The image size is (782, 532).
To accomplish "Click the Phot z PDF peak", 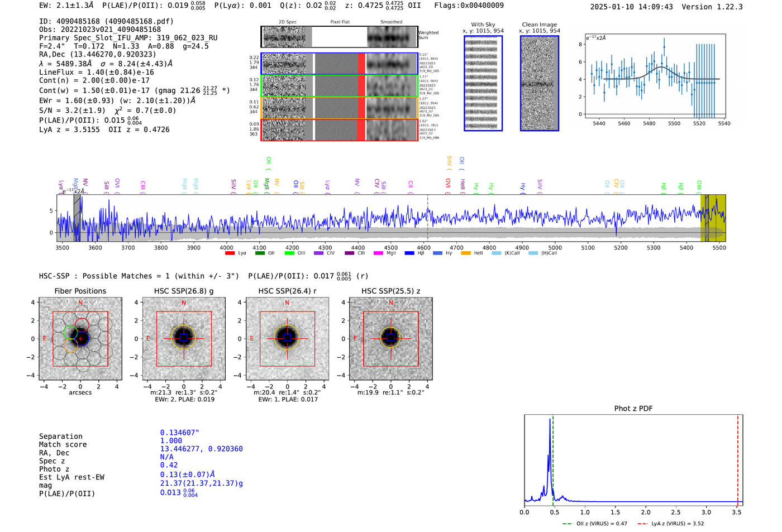I will pos(550,420).
